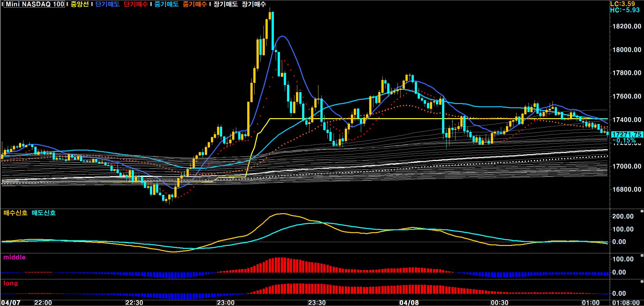This screenshot has height=306, width=644.
Task: Click the yellow 중앙선 legend label
Action: pos(79,4)
